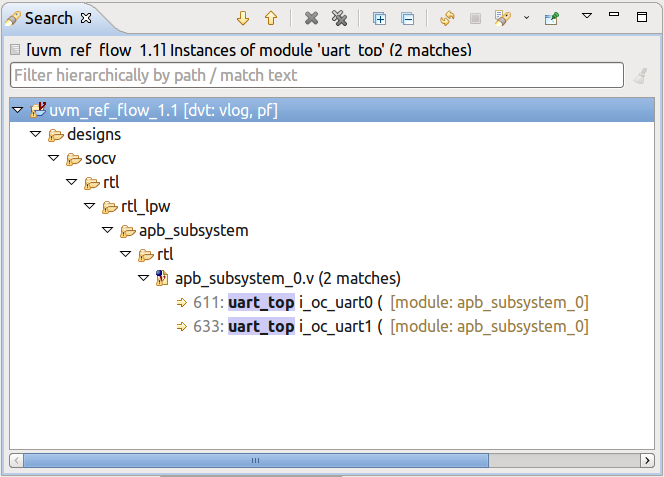Collapse the rtl_lpw folder
This screenshot has height=477, width=664.
(89, 206)
